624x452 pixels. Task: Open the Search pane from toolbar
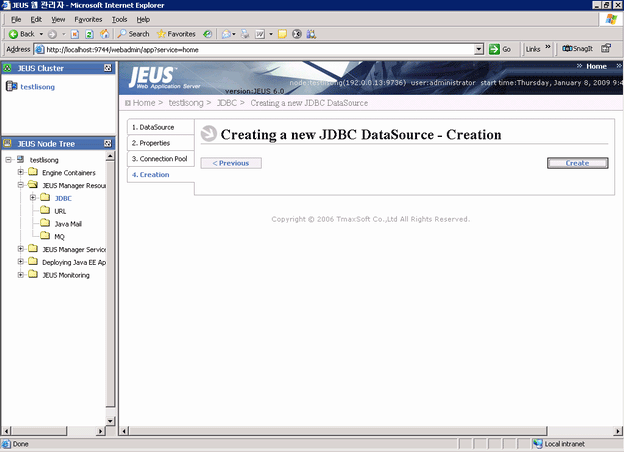click(133, 34)
